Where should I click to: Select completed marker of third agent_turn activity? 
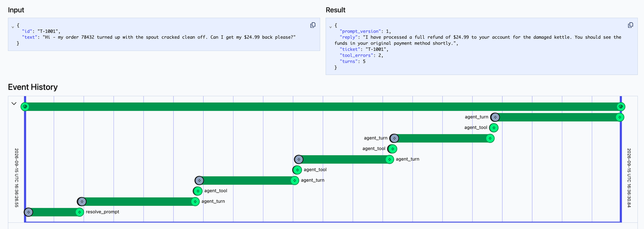tap(390, 159)
